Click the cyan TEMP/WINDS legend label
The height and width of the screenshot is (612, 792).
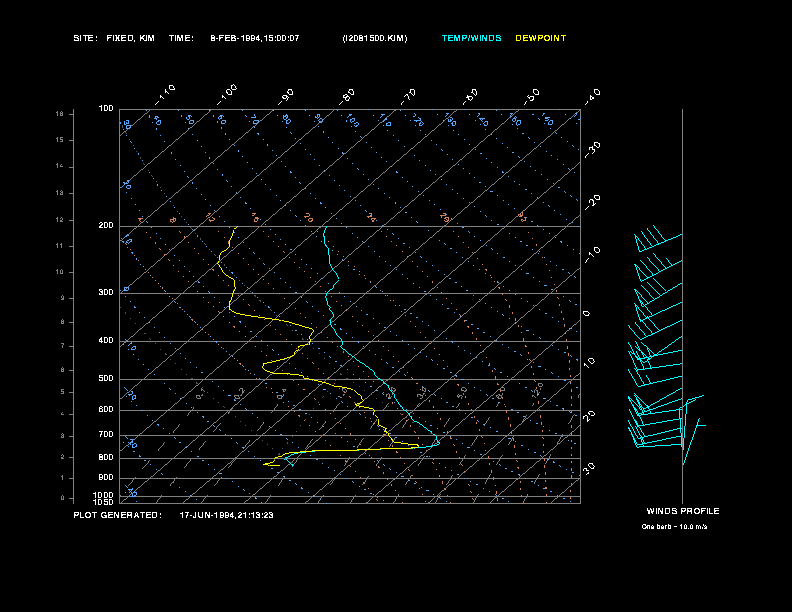tap(471, 38)
